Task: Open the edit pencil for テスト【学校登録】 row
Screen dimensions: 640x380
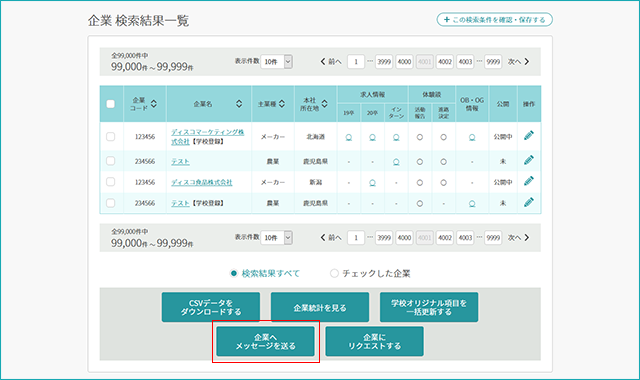Action: tap(529, 202)
